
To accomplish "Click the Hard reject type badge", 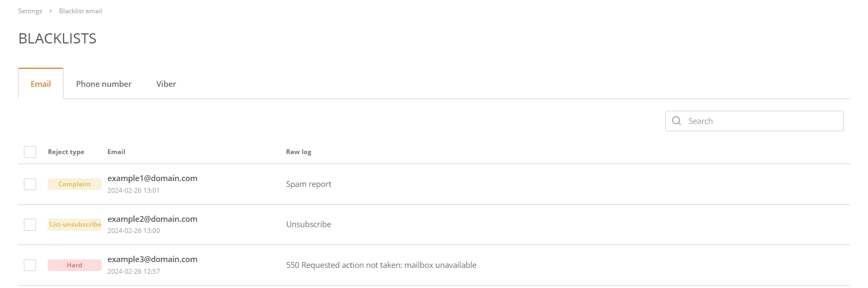I will pyautogui.click(x=75, y=265).
